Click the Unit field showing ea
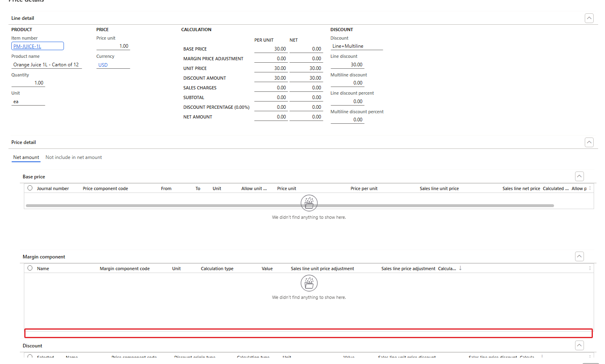This screenshot has width=605, height=364. (x=28, y=102)
